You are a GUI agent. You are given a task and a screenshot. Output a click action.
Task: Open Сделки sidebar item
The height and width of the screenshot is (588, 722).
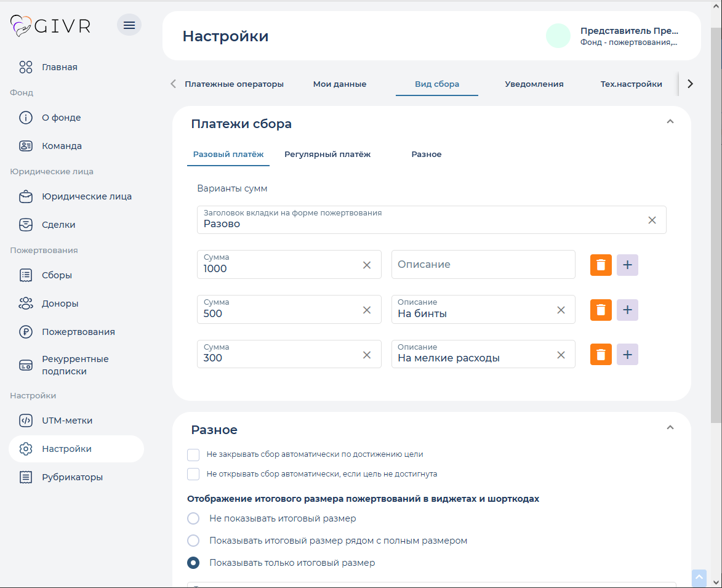click(x=58, y=225)
